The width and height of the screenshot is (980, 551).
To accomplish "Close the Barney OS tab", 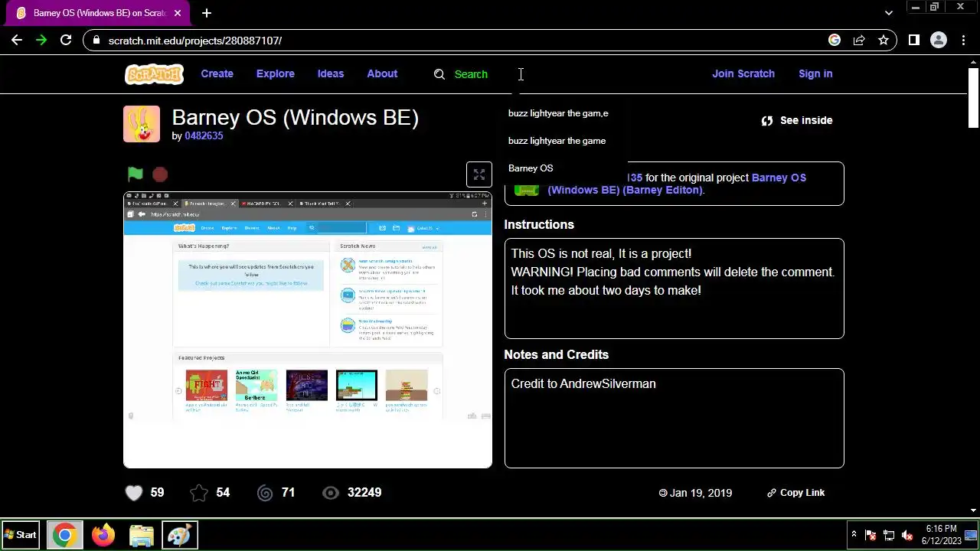I will [178, 13].
